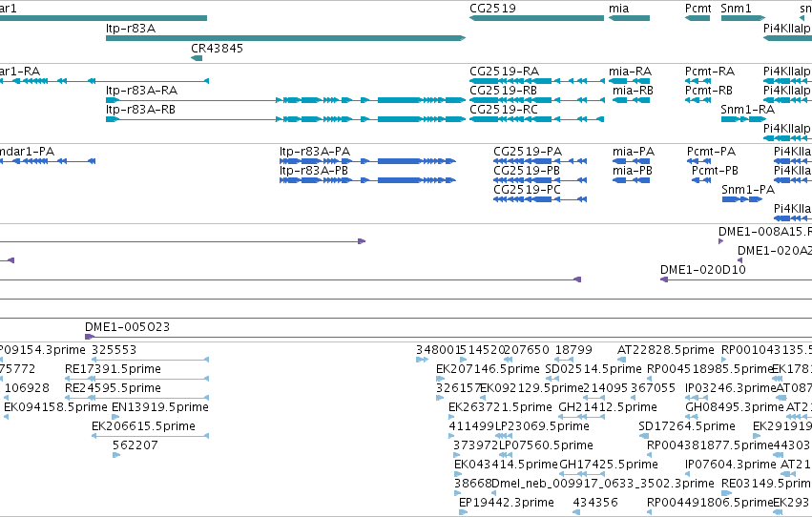Select the Snm1-PA protein feature
812x517 pixels.
click(742, 199)
